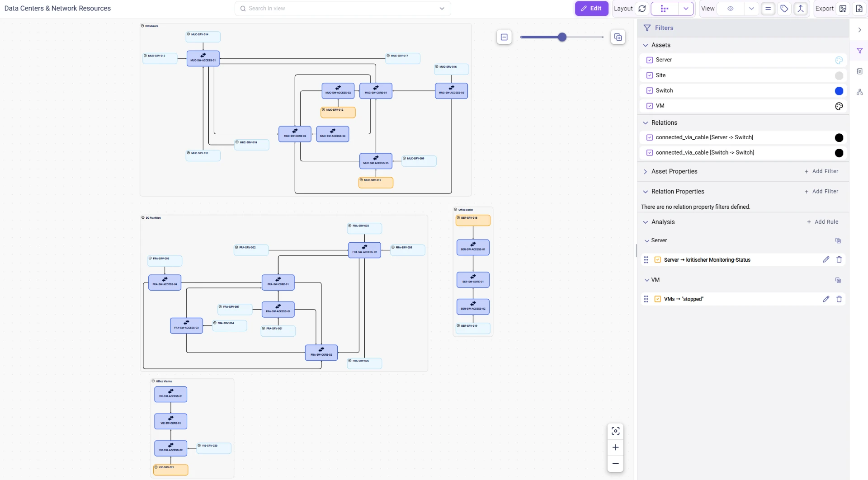Select the hierarchical layout icon
Image resolution: width=868 pixels, height=480 pixels.
pyautogui.click(x=664, y=9)
